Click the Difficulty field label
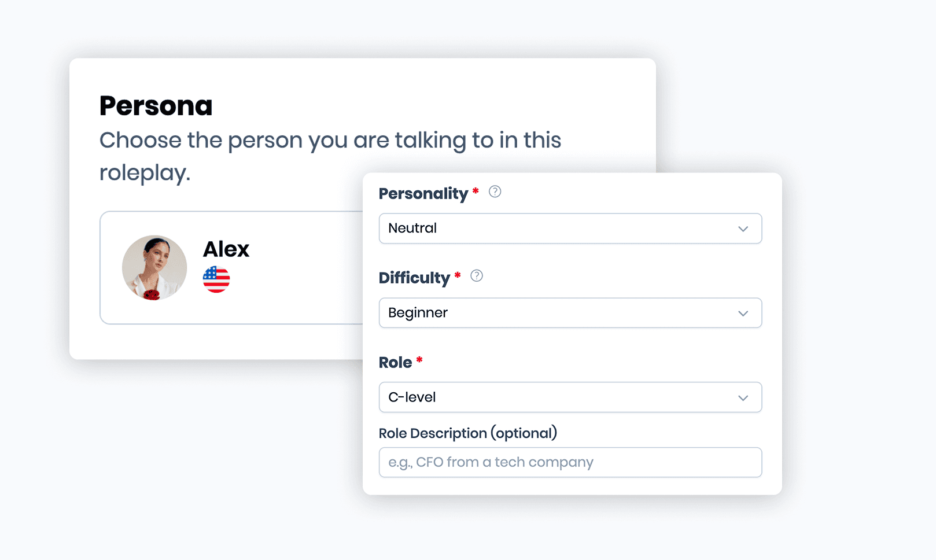This screenshot has width=936, height=560. pyautogui.click(x=414, y=278)
